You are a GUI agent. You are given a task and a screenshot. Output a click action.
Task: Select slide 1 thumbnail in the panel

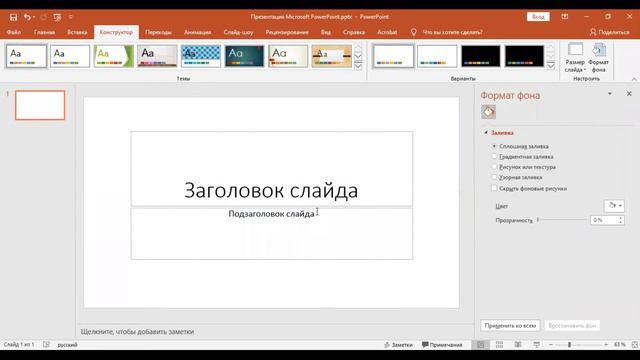click(x=40, y=105)
